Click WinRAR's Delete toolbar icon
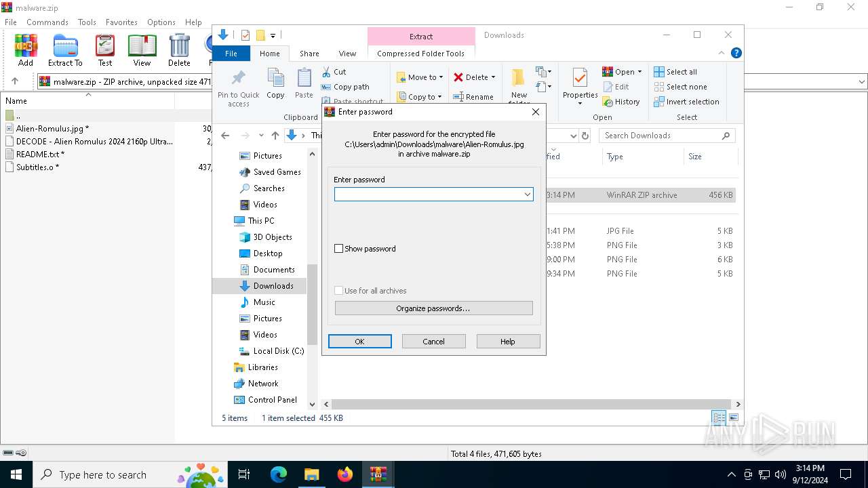 point(179,51)
